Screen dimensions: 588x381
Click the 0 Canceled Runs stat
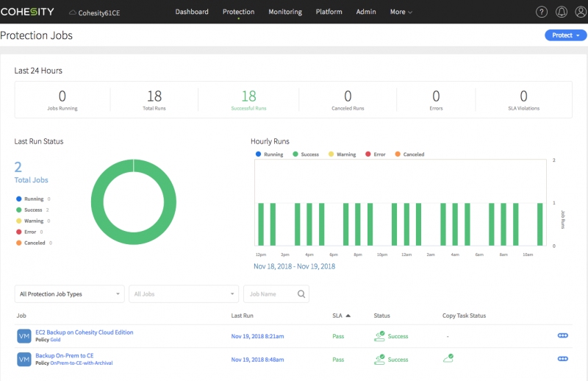coord(348,100)
